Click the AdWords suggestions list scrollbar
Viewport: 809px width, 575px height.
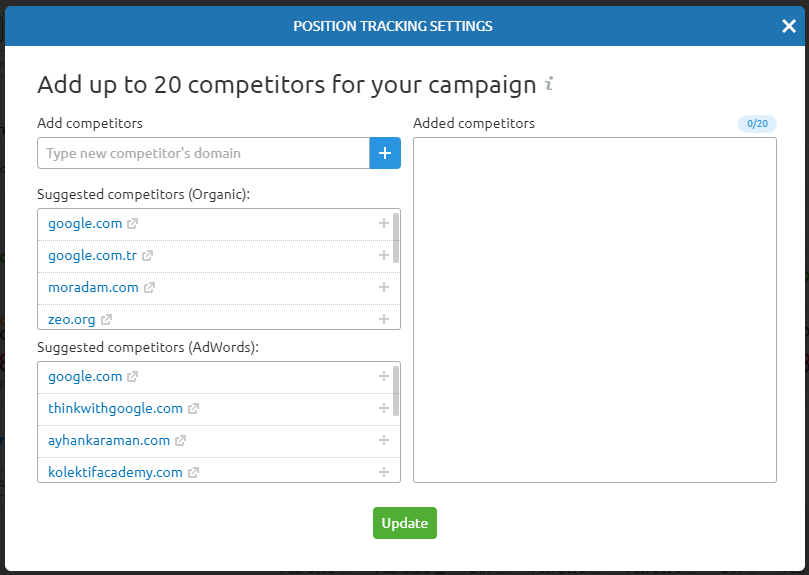[x=396, y=391]
